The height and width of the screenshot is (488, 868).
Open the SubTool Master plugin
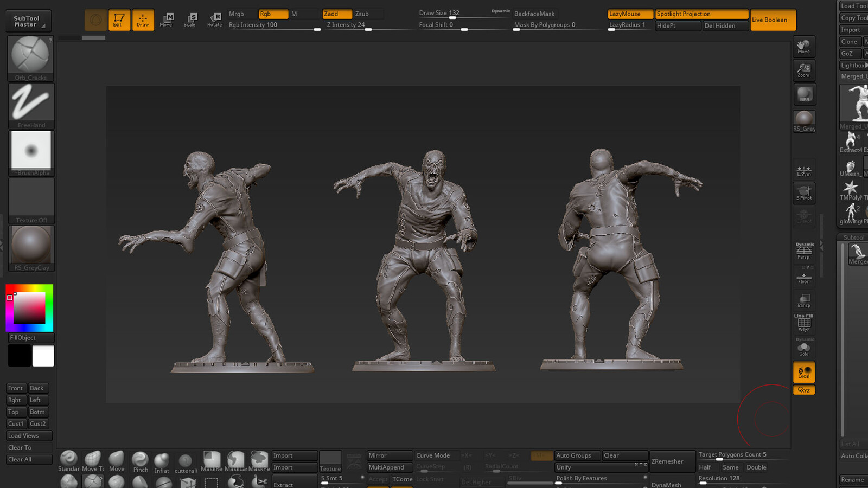point(28,21)
